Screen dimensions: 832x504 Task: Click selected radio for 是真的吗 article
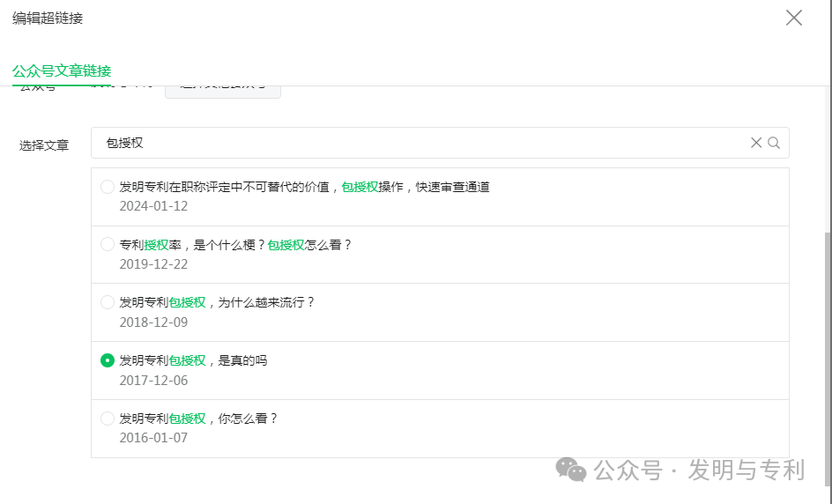tap(108, 360)
